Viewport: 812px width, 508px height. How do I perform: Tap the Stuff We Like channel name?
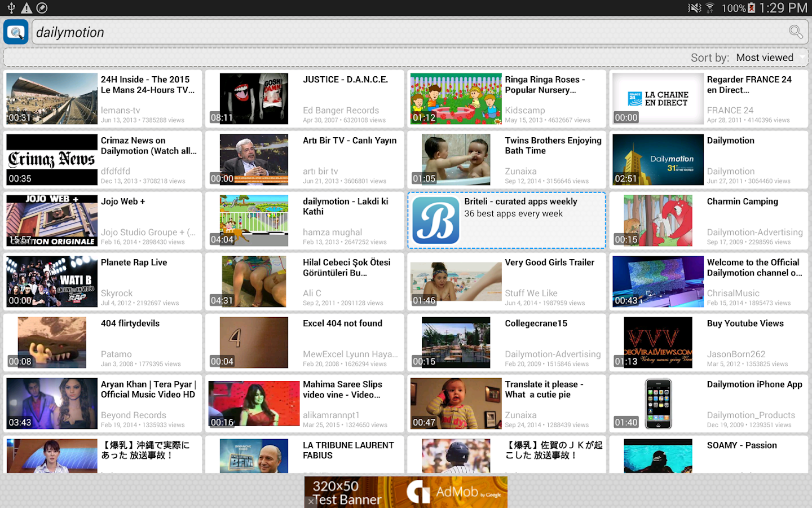(531, 293)
